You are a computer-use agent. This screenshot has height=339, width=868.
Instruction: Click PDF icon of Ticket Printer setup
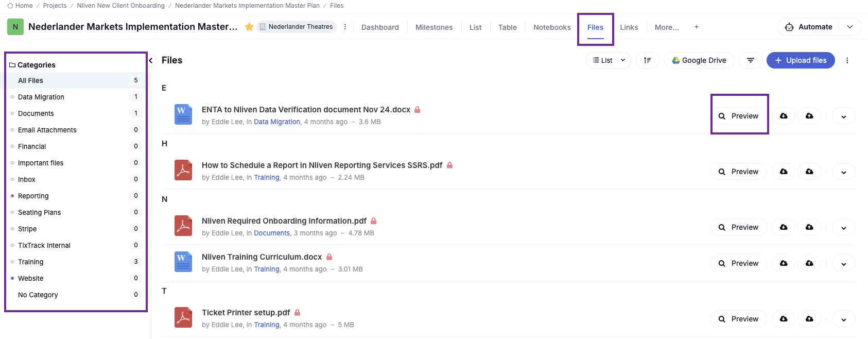click(183, 317)
